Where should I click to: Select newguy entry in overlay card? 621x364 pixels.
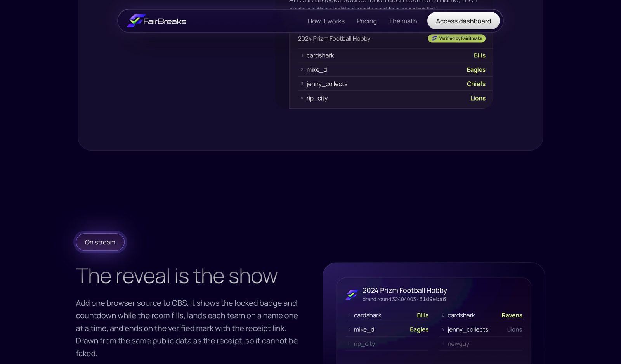480,344
